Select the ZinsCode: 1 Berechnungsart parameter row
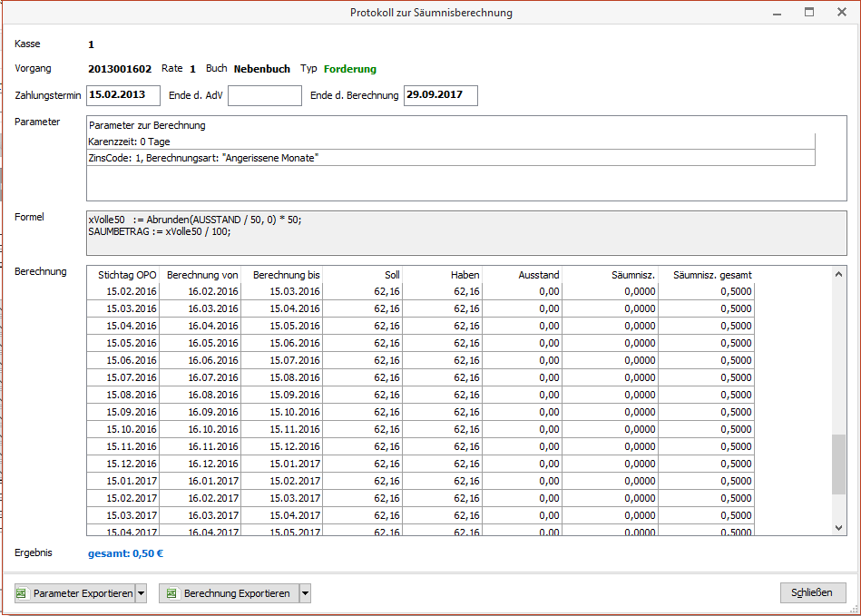This screenshot has width=861, height=616. pos(451,158)
